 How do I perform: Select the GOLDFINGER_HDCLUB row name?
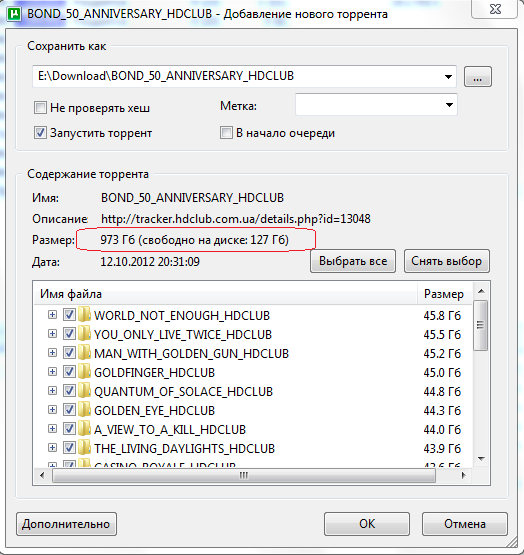[x=154, y=372]
